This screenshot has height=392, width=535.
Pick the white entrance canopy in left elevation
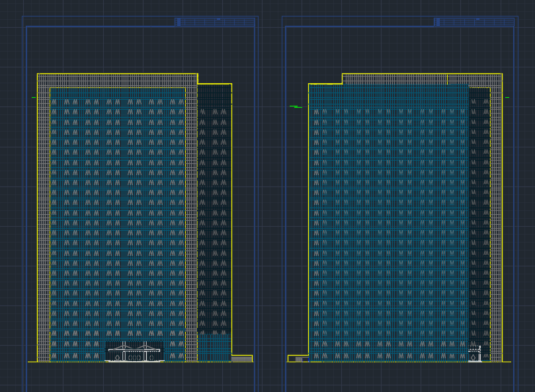click(134, 352)
